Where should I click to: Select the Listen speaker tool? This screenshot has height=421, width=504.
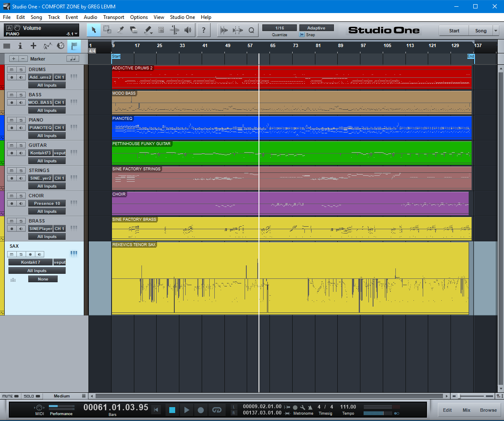(x=188, y=30)
